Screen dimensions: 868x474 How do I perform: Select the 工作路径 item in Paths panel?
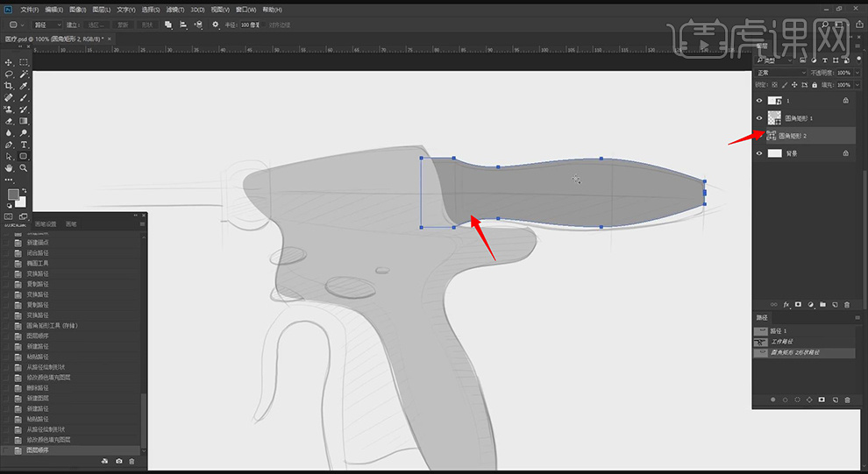click(x=784, y=342)
